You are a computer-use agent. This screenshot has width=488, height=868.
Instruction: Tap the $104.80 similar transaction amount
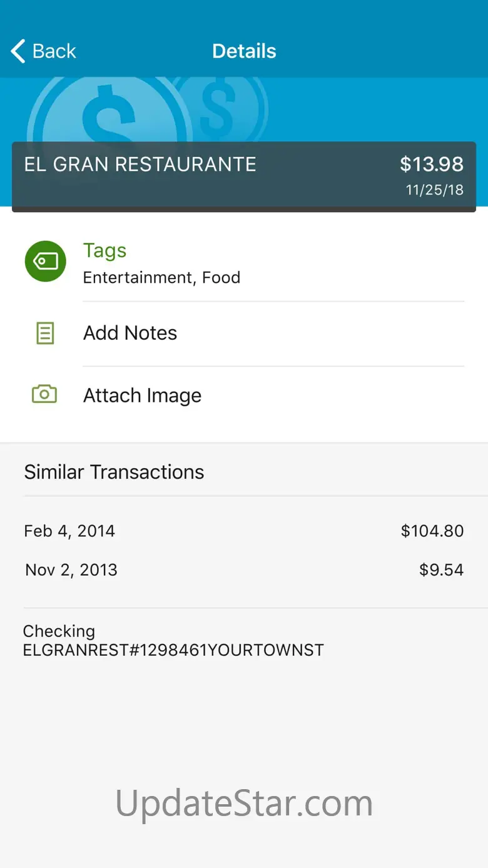[x=432, y=531]
